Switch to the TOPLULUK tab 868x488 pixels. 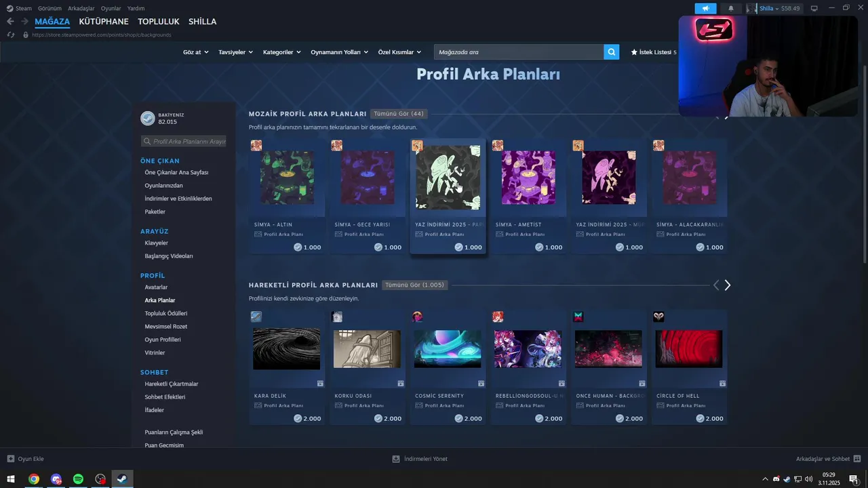click(159, 22)
